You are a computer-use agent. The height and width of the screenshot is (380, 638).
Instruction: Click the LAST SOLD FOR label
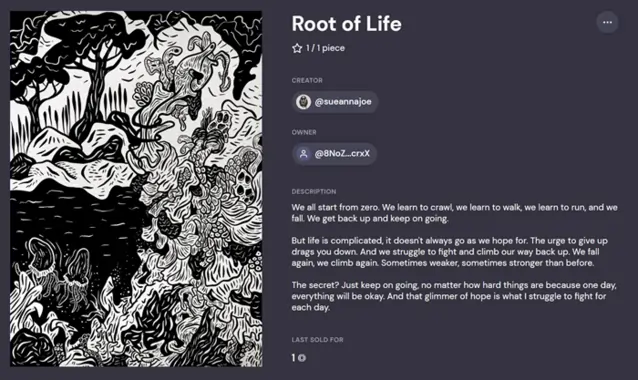pyautogui.click(x=317, y=340)
